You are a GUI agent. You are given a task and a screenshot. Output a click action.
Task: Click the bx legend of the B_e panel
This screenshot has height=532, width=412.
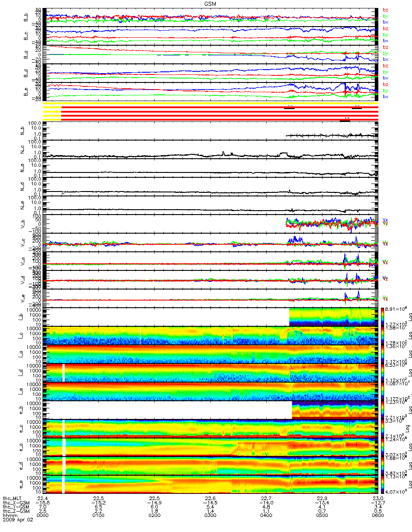[x=385, y=96]
